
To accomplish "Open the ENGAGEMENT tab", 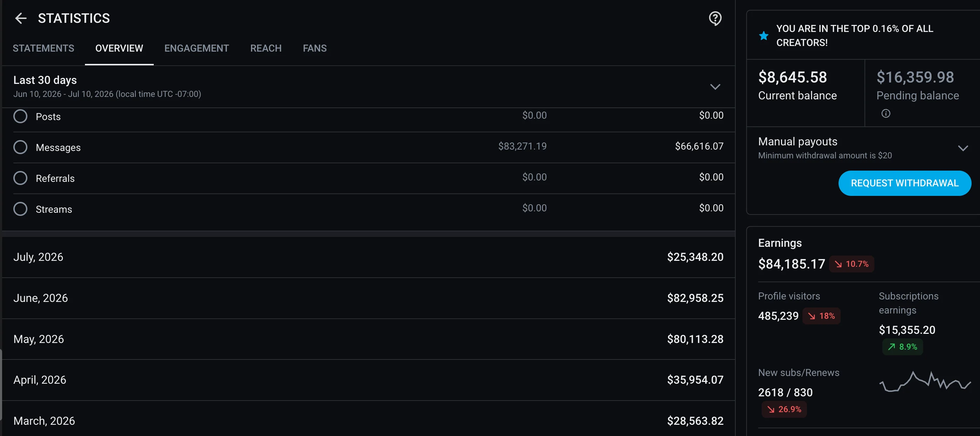I will (197, 48).
